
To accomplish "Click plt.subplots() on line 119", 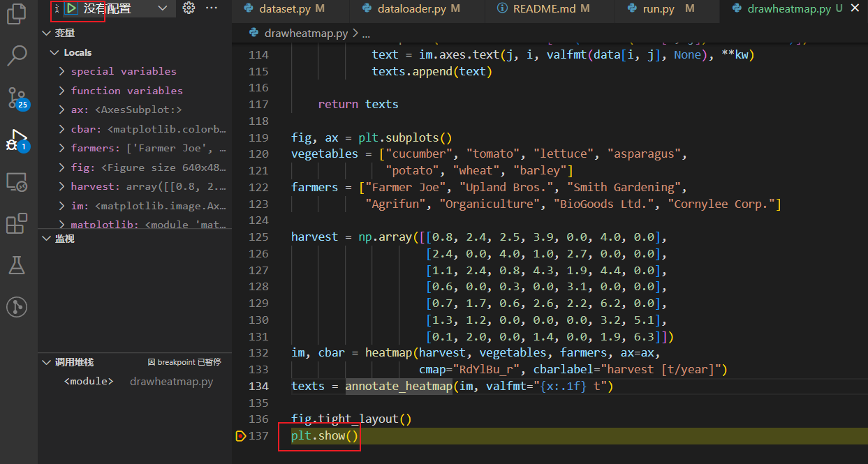I will click(x=406, y=137).
